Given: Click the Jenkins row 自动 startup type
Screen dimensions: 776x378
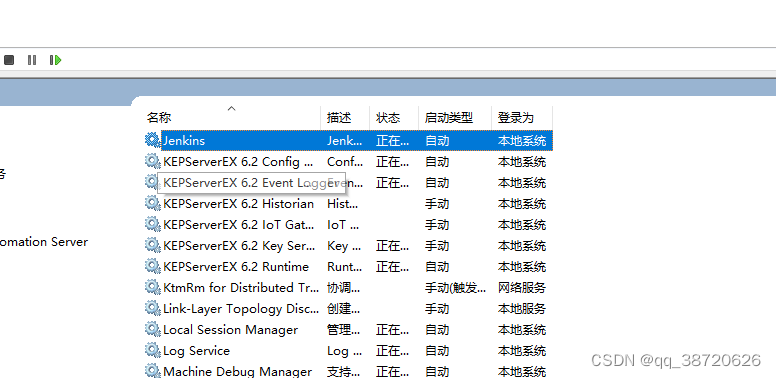Looking at the screenshot, I should [437, 141].
